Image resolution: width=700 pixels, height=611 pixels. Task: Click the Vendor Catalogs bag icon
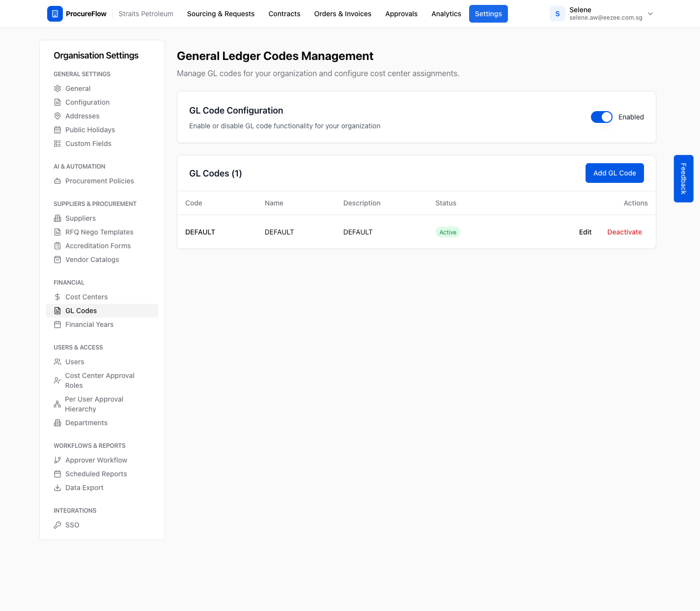(57, 260)
